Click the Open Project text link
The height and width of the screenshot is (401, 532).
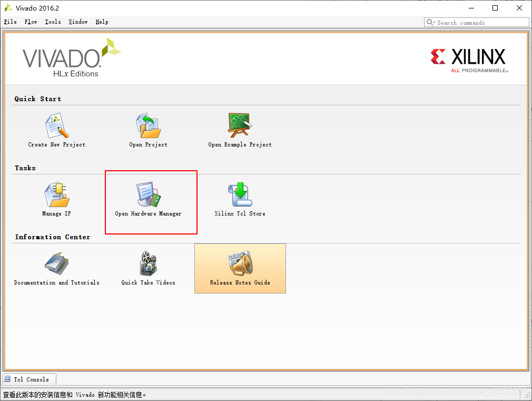tap(148, 145)
